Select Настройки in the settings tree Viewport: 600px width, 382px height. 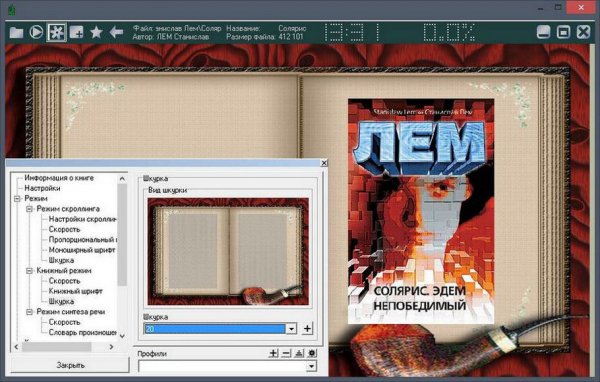point(42,188)
